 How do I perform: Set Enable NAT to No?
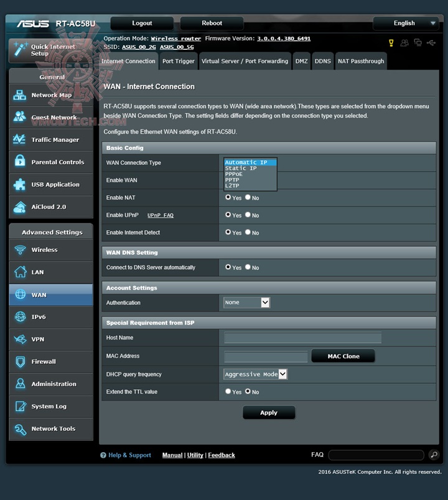(248, 197)
